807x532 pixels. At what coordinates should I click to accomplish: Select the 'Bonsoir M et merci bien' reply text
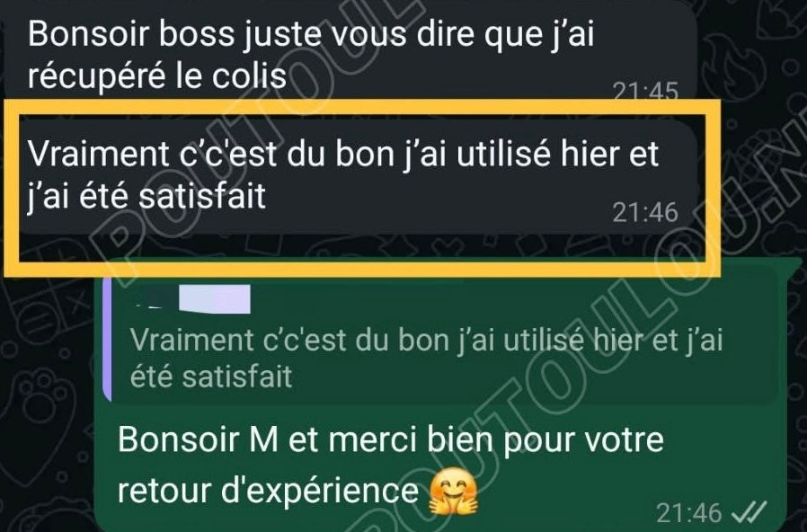pyautogui.click(x=391, y=440)
